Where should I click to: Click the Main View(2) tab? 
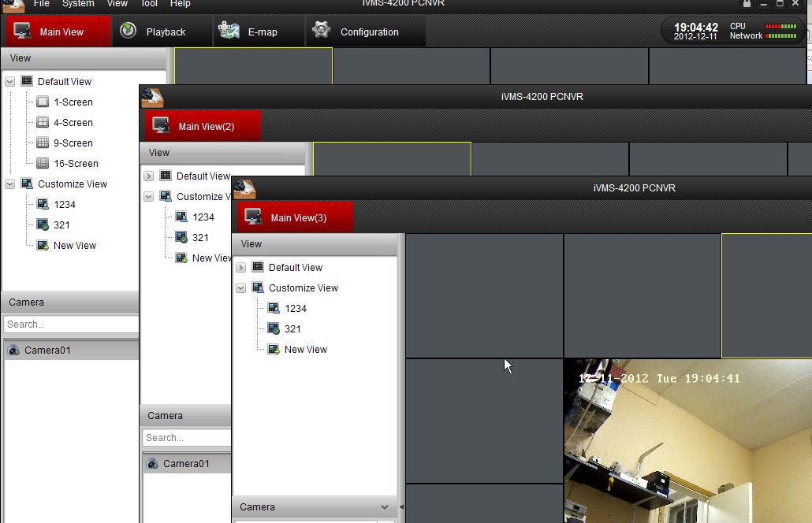click(203, 126)
